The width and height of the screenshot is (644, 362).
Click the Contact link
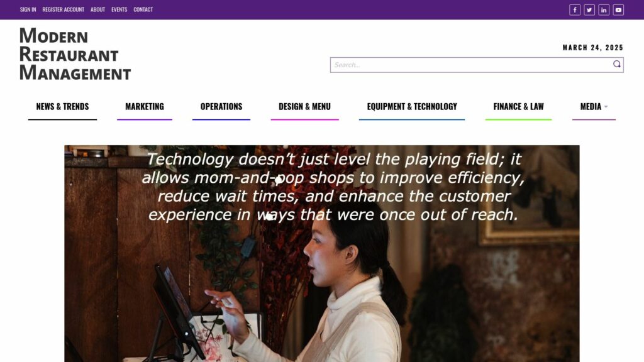pyautogui.click(x=143, y=9)
